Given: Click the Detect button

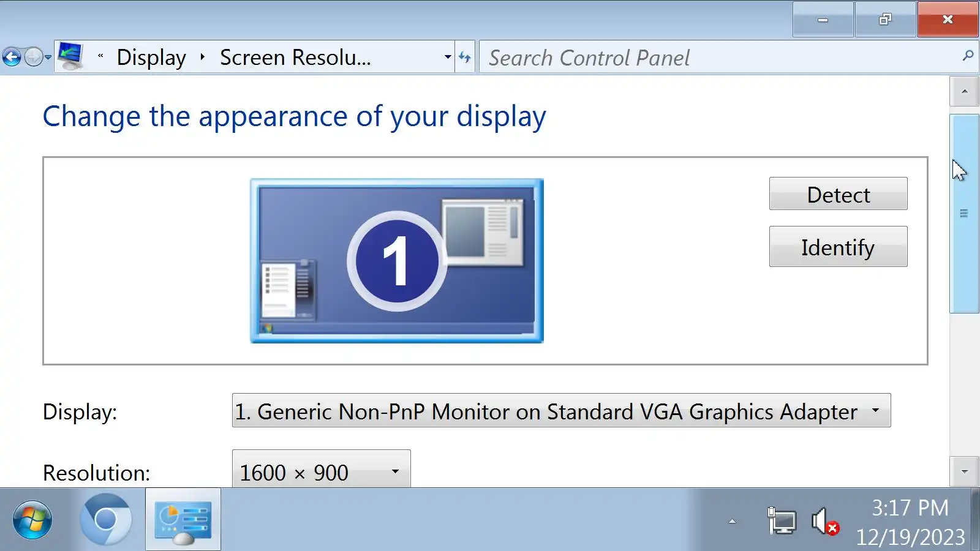Looking at the screenshot, I should pyautogui.click(x=838, y=194).
